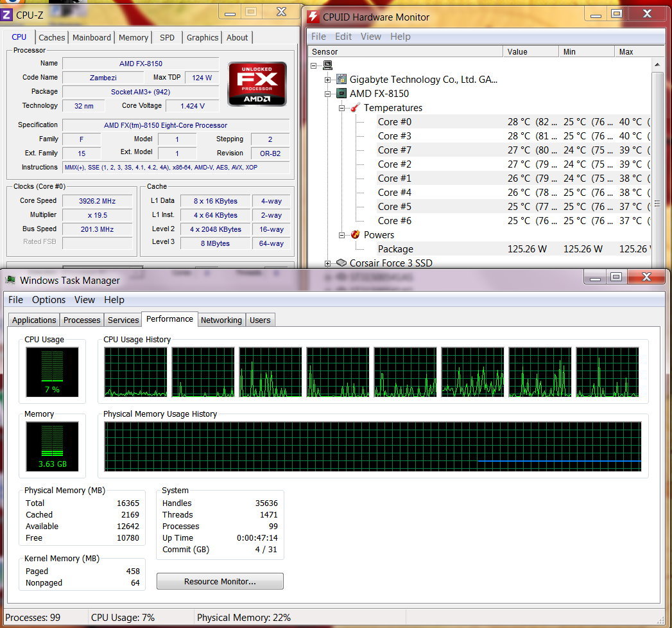Click the CPU-Z purple Z title icon
672x628 pixels.
click(6, 15)
